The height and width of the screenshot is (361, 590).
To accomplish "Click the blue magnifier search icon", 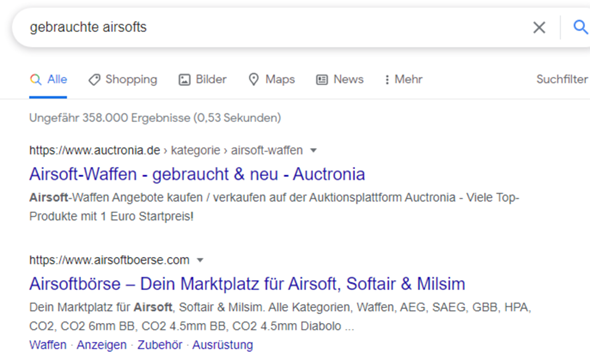I will (x=581, y=27).
